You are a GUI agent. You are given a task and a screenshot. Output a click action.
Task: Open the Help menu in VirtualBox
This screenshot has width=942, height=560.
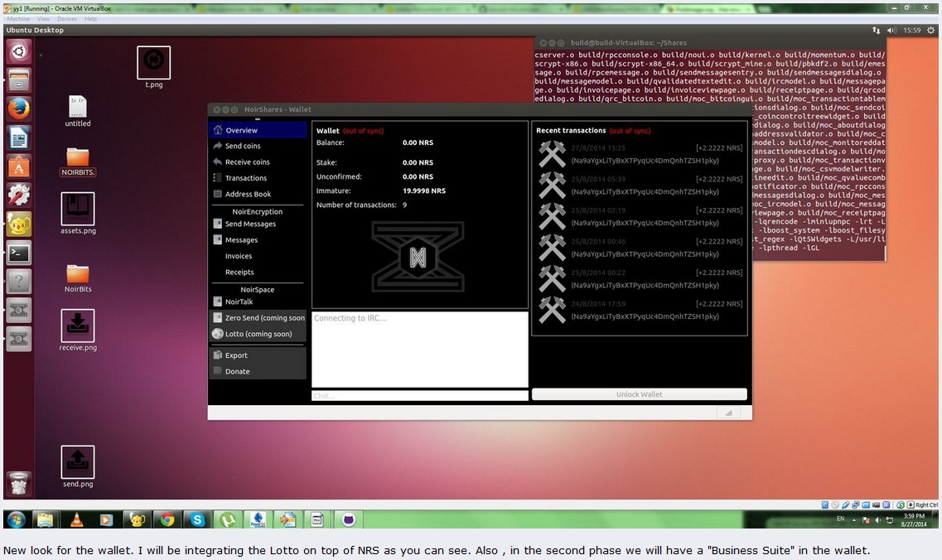pyautogui.click(x=90, y=18)
